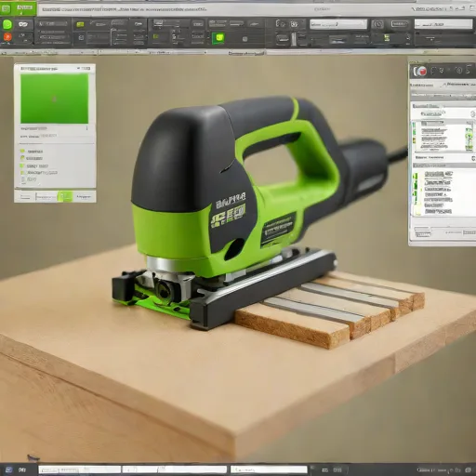Click the round orange-red icon in the toolbar

tap(7, 37)
